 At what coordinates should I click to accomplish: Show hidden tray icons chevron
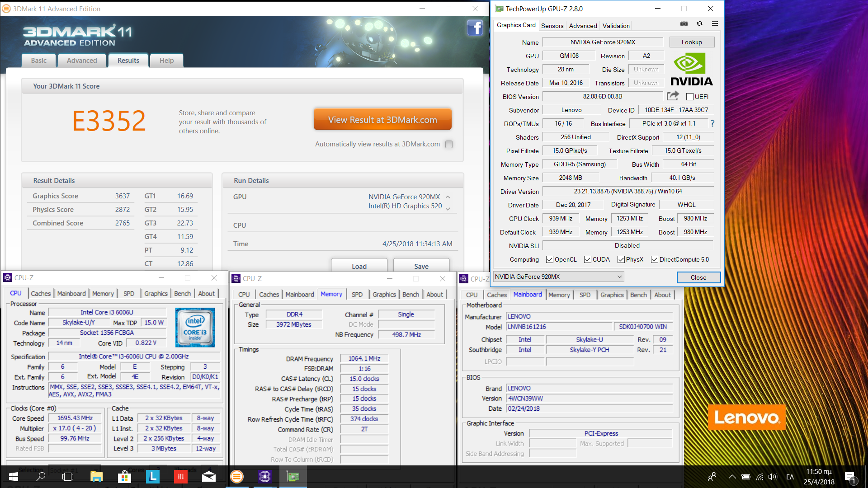(x=732, y=477)
